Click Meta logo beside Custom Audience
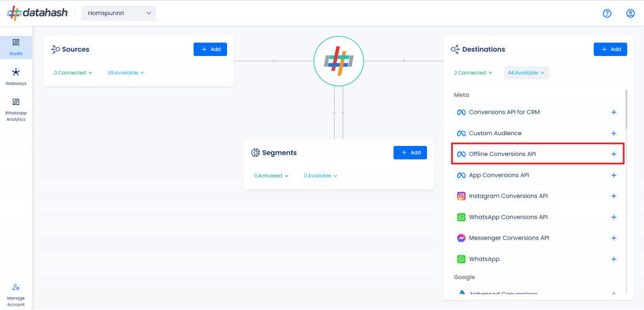The image size is (644, 310). [x=461, y=133]
